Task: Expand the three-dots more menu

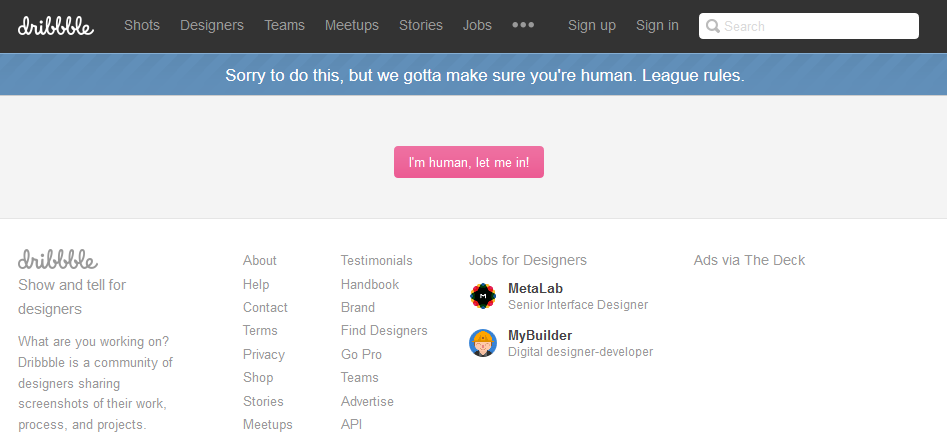Action: coord(523,25)
